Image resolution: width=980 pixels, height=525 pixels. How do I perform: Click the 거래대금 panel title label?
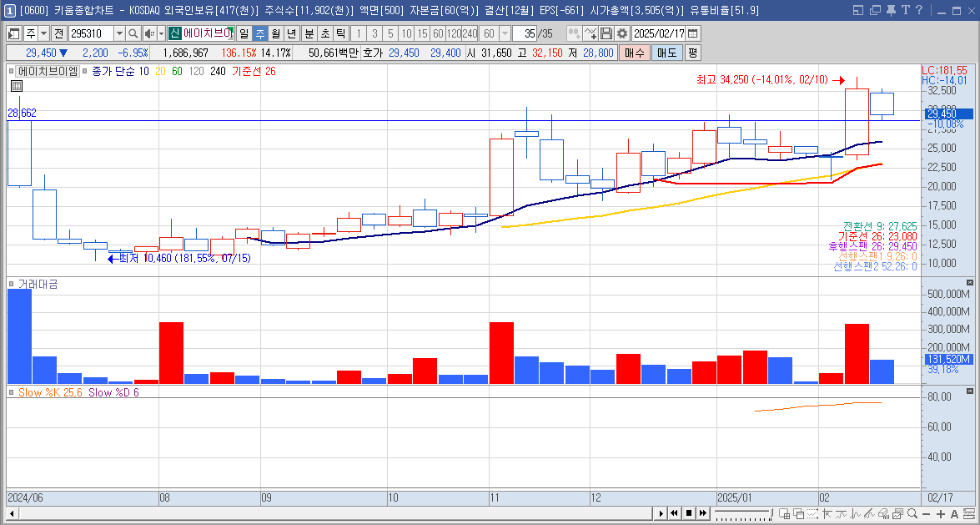pyautogui.click(x=38, y=284)
